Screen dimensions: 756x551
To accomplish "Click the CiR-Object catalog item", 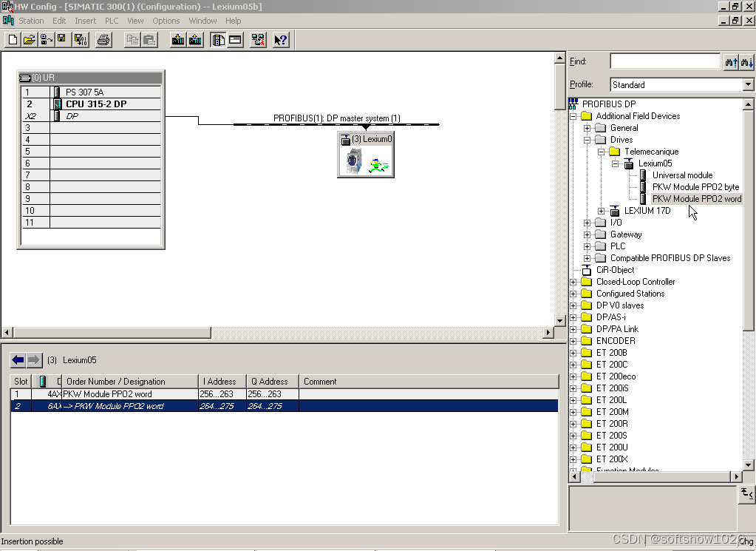I will (x=615, y=270).
